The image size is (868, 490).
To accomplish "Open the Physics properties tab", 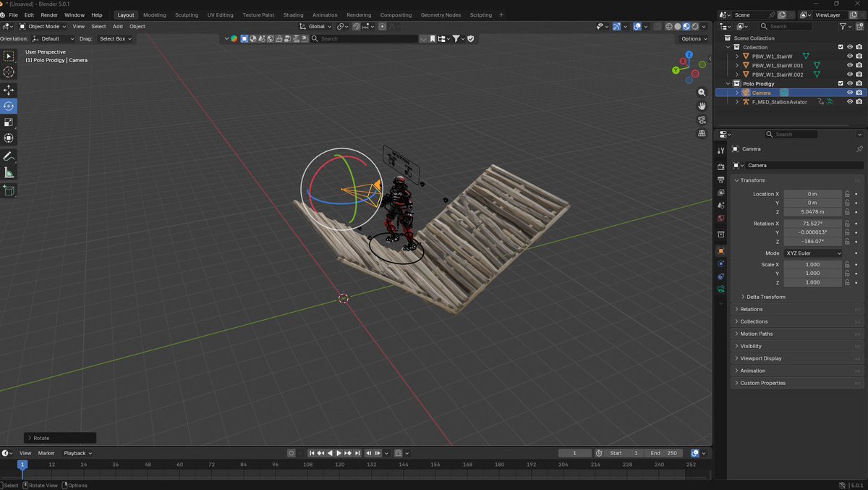I will pos(720,263).
